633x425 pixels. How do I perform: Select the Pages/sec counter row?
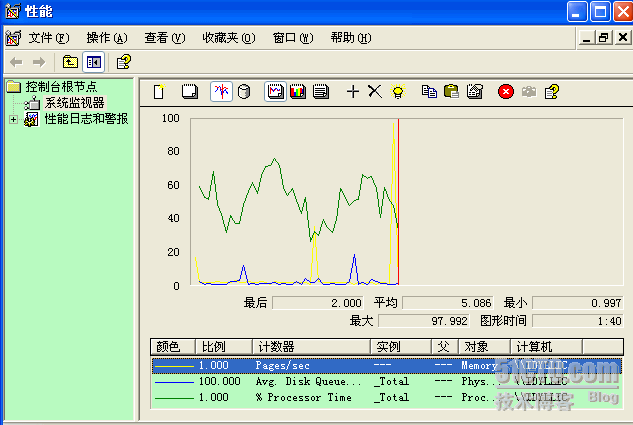click(x=386, y=366)
